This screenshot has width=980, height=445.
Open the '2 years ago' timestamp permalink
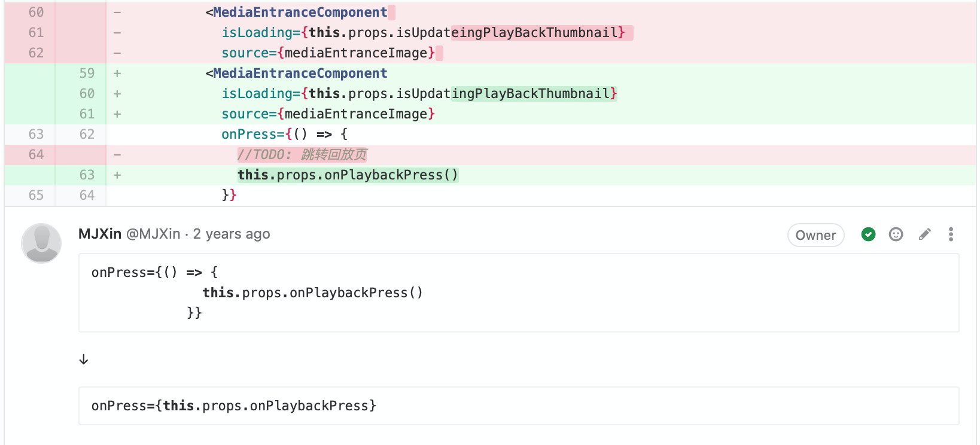pyautogui.click(x=232, y=234)
